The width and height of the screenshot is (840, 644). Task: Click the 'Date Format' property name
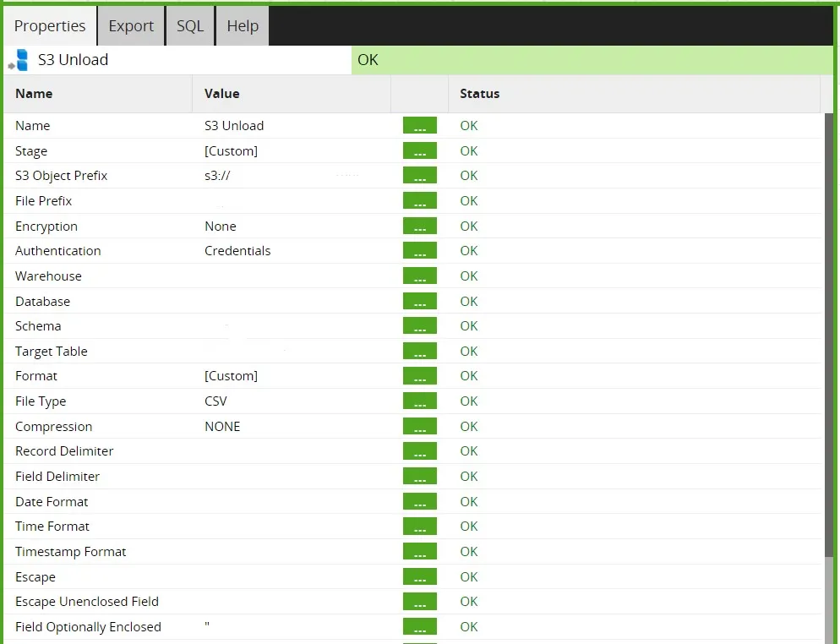pos(52,502)
